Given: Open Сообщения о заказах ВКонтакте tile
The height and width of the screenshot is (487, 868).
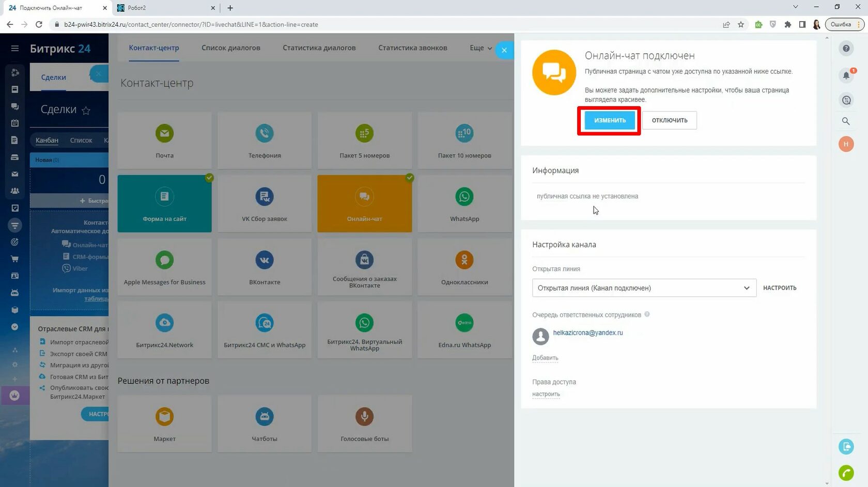Looking at the screenshot, I should tap(364, 267).
